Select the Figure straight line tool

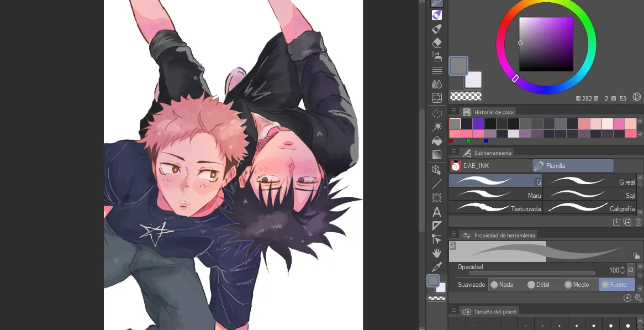coord(436,184)
